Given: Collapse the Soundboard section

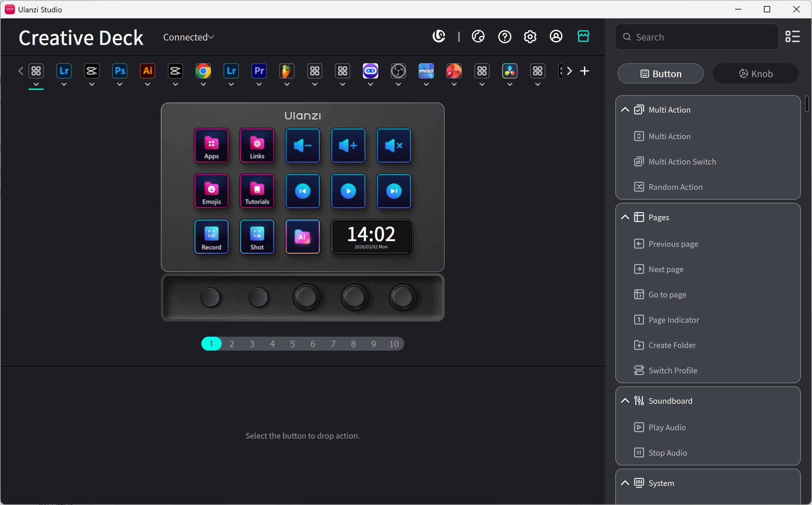Looking at the screenshot, I should [x=625, y=401].
